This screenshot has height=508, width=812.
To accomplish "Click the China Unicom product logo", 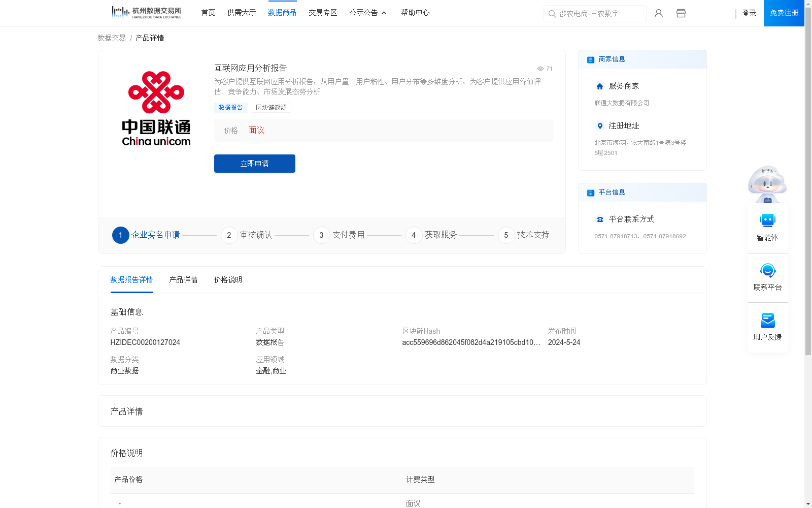I will [156, 109].
